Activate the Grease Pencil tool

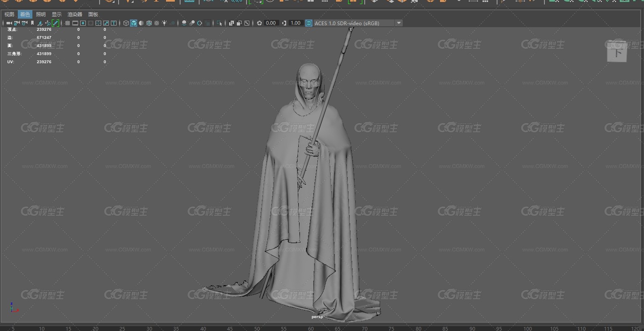(55, 23)
